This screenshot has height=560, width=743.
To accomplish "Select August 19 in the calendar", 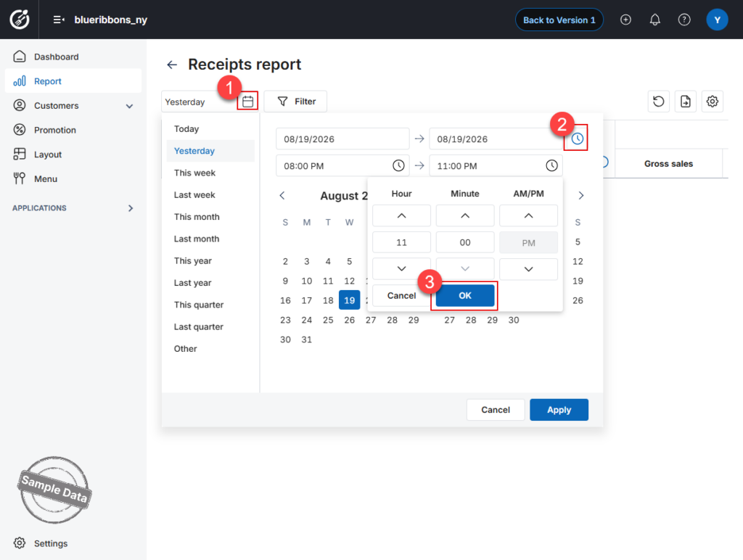I will [x=349, y=300].
